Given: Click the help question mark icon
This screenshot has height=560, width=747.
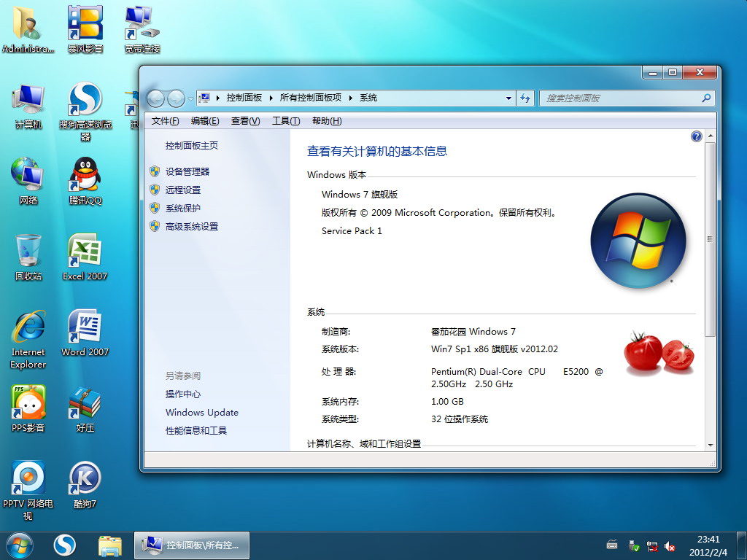Looking at the screenshot, I should (696, 136).
